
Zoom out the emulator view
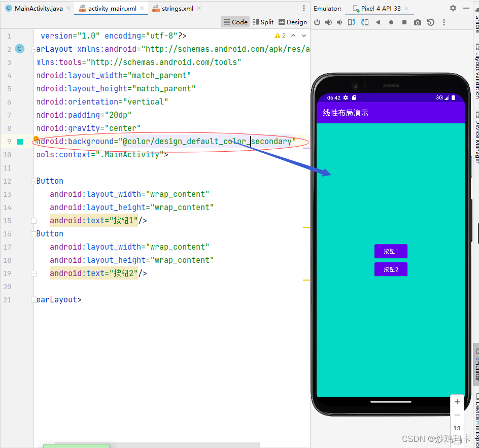click(457, 415)
